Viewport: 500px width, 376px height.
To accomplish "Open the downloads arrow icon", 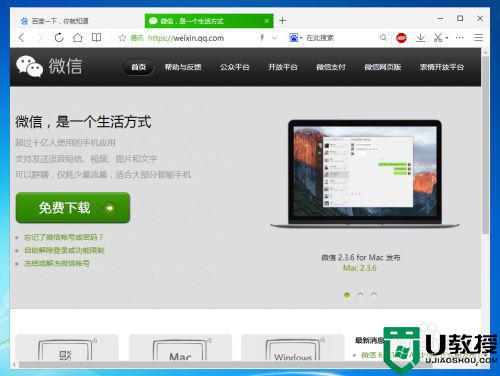I will pyautogui.click(x=421, y=38).
